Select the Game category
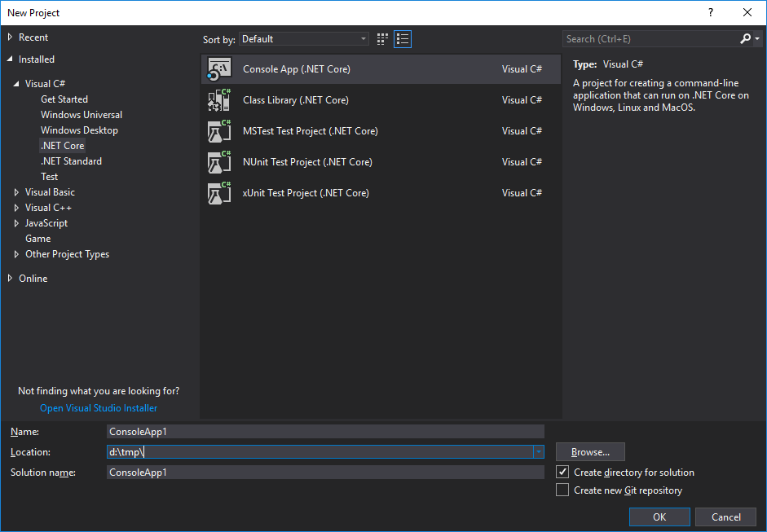767x532 pixels. click(37, 239)
